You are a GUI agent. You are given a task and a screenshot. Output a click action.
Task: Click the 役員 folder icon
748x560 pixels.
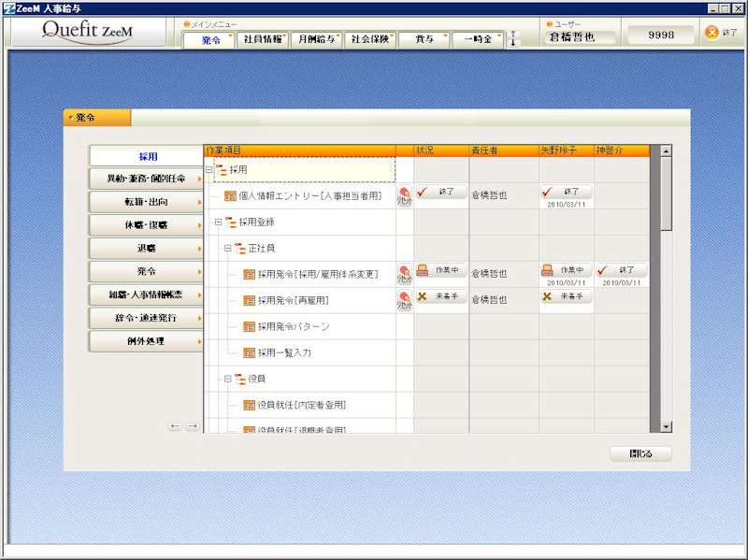click(240, 380)
